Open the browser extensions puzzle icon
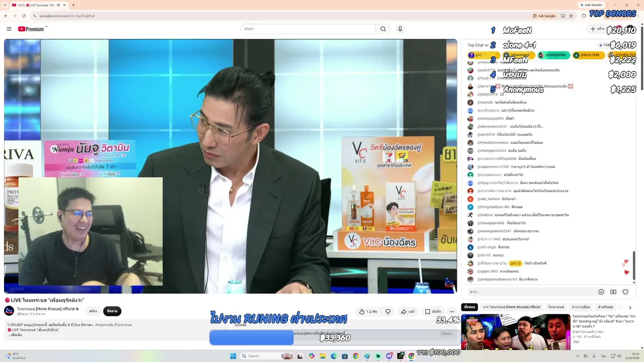Viewport: 644px width, 362px height. [x=583, y=16]
